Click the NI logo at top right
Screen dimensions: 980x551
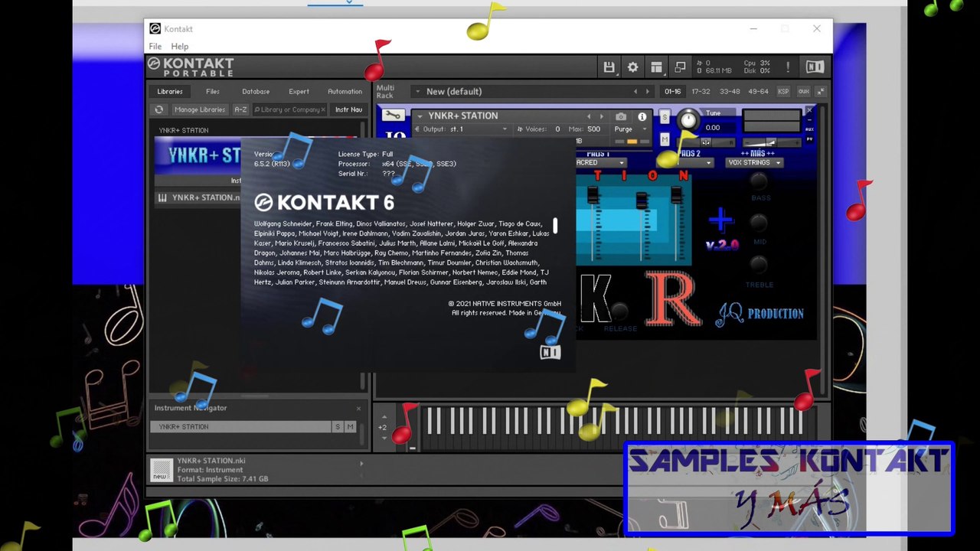815,67
